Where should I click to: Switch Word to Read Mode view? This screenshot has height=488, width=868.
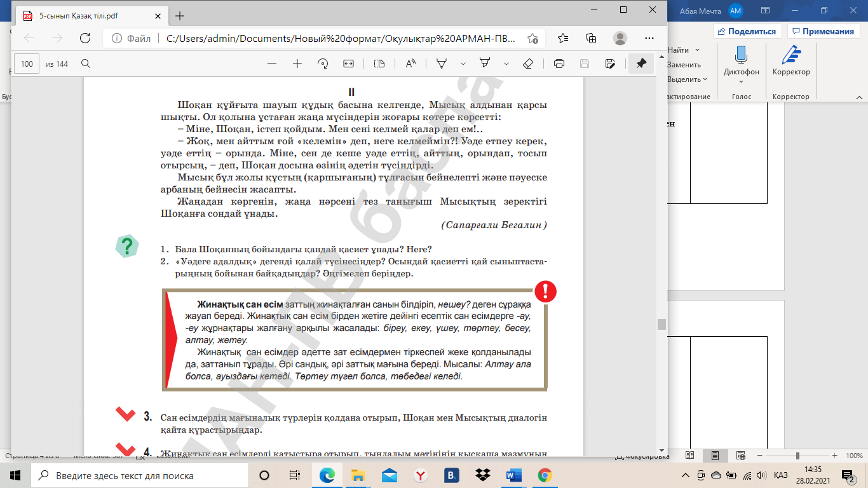(689, 456)
